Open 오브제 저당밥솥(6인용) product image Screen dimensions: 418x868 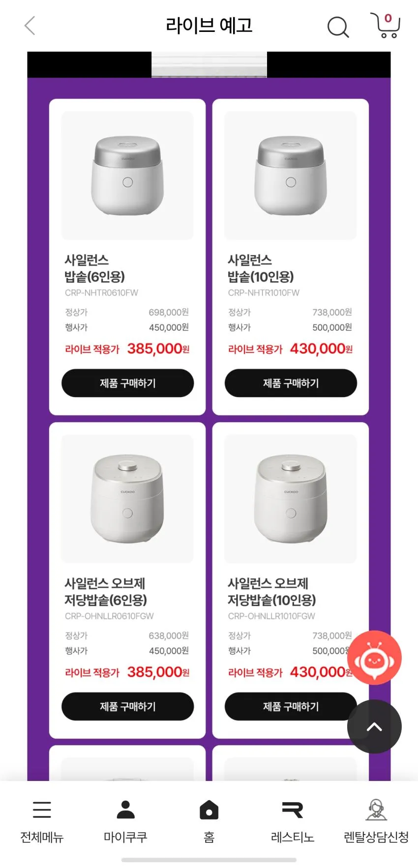(127, 498)
